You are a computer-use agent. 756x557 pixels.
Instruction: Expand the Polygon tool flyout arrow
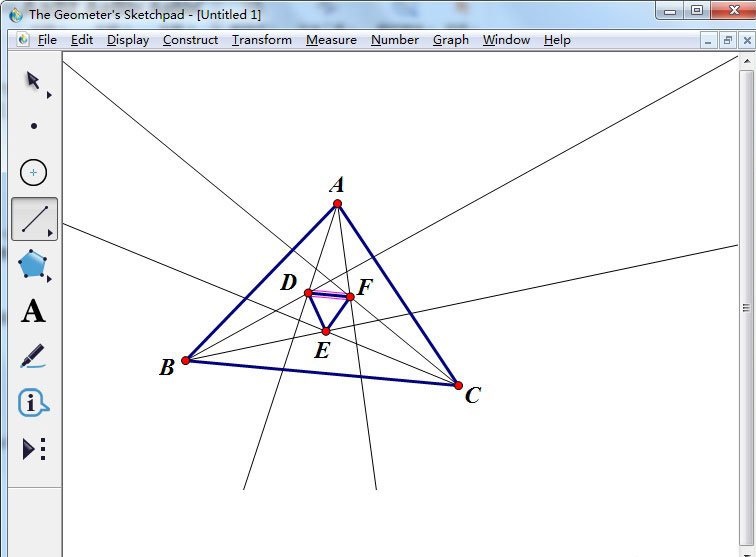click(49, 279)
